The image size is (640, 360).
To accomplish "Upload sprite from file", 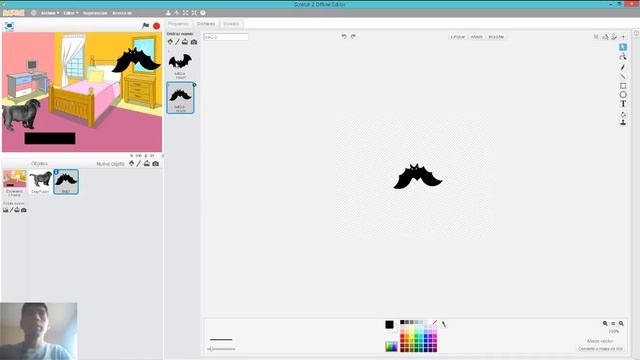I will (147, 163).
